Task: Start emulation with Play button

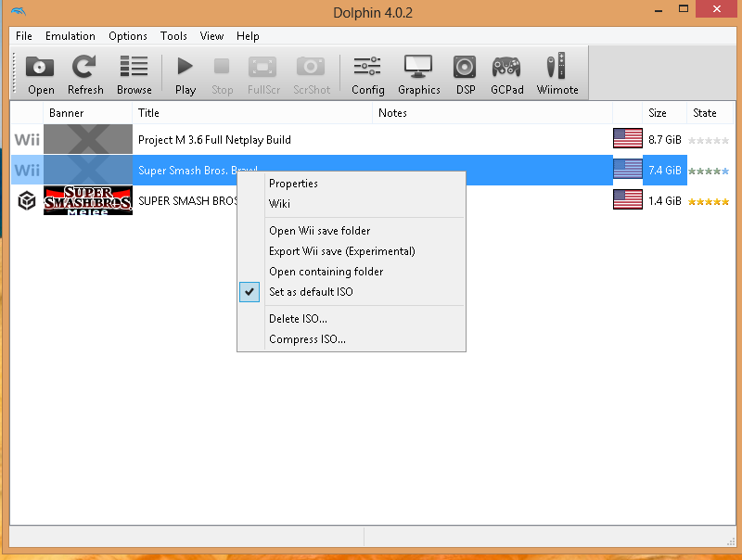Action: [x=185, y=74]
